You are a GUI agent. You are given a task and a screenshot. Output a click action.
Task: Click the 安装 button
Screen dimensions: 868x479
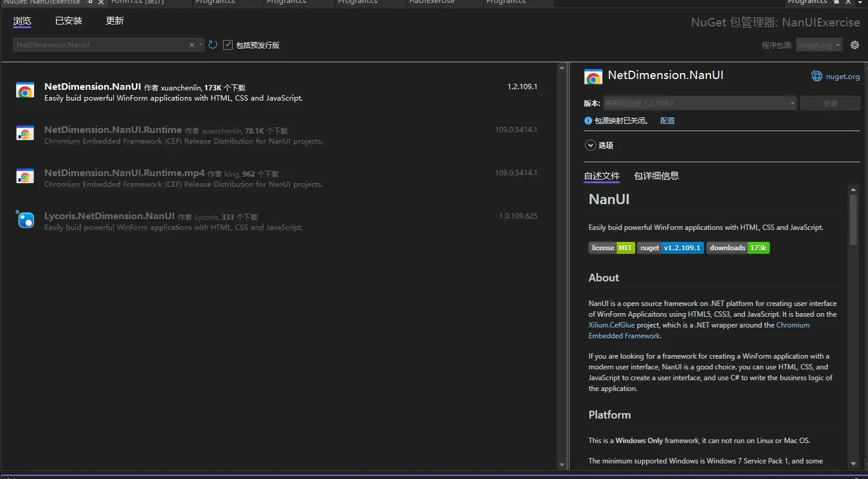(830, 104)
